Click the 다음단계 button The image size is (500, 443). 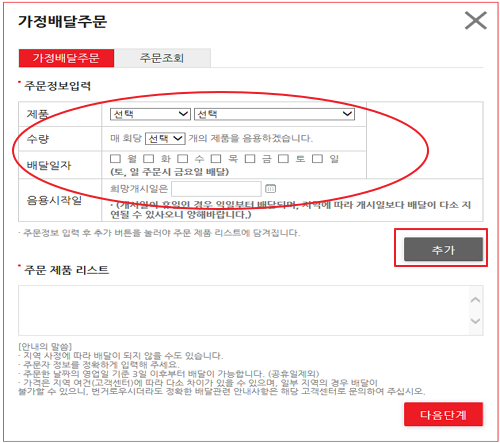tap(443, 414)
